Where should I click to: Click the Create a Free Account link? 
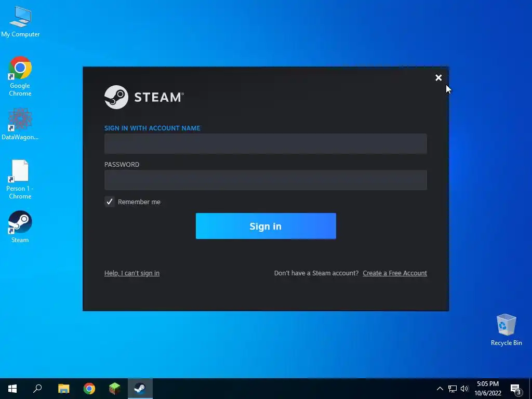pos(395,273)
